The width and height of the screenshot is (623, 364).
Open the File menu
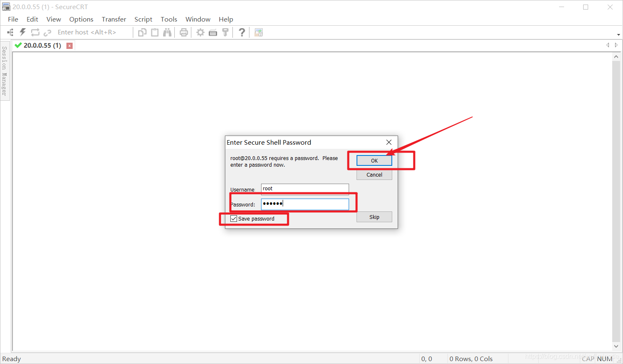click(13, 19)
